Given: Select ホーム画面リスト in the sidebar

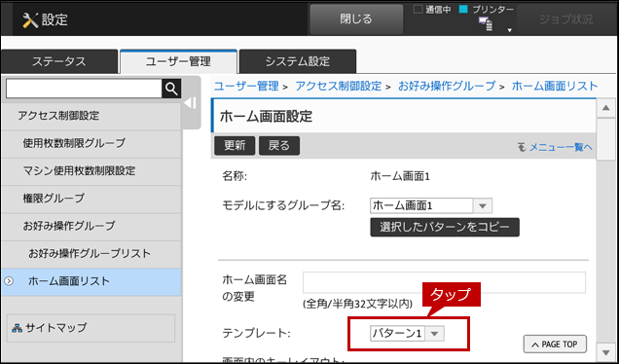Looking at the screenshot, I should coord(91,282).
